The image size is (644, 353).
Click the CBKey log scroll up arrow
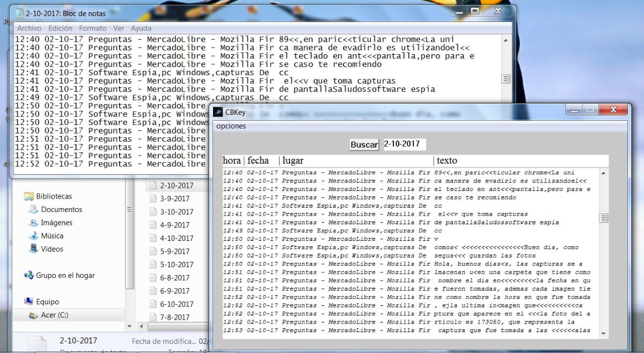(604, 173)
